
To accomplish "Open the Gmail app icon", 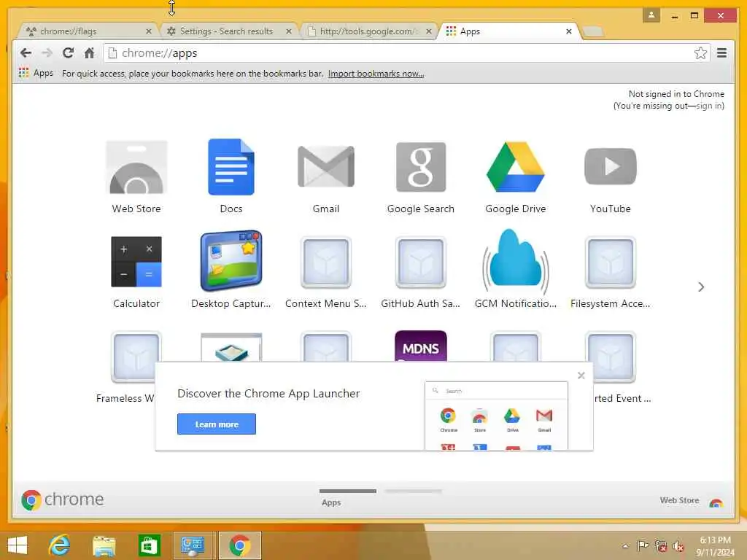I will [x=326, y=167].
